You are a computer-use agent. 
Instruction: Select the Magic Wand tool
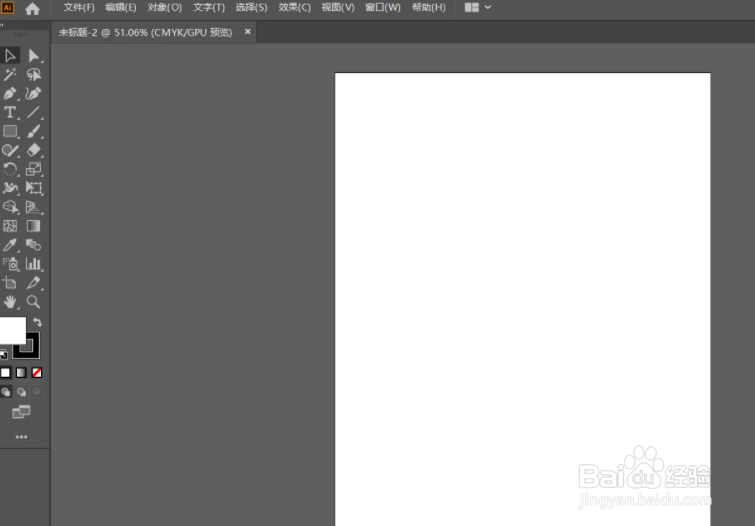[10, 74]
